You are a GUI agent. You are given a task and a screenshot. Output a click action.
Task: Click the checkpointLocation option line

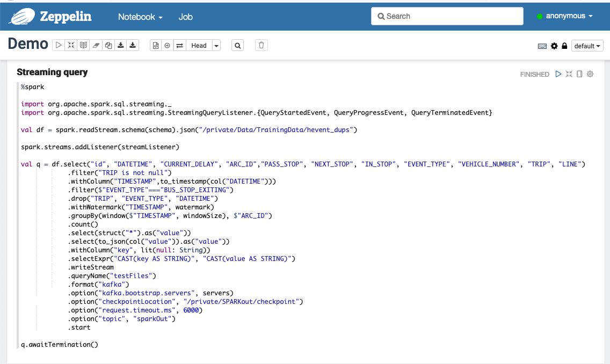(186, 302)
